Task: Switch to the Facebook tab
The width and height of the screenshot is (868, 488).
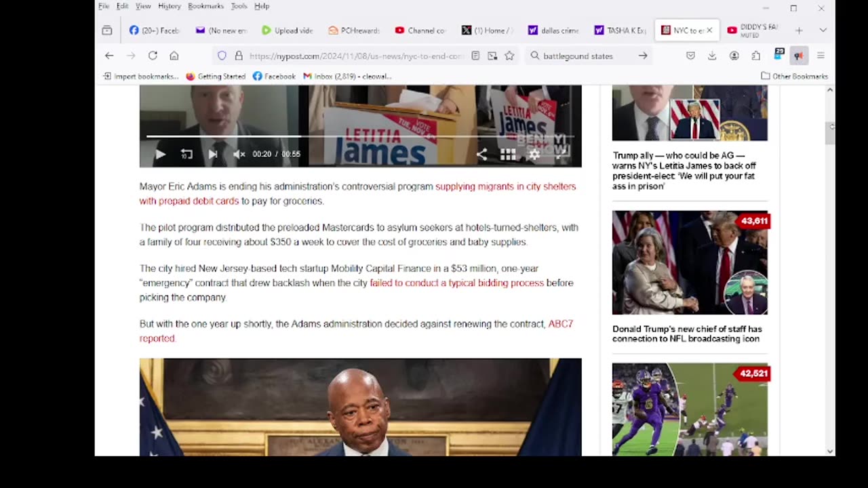Action: 155,30
